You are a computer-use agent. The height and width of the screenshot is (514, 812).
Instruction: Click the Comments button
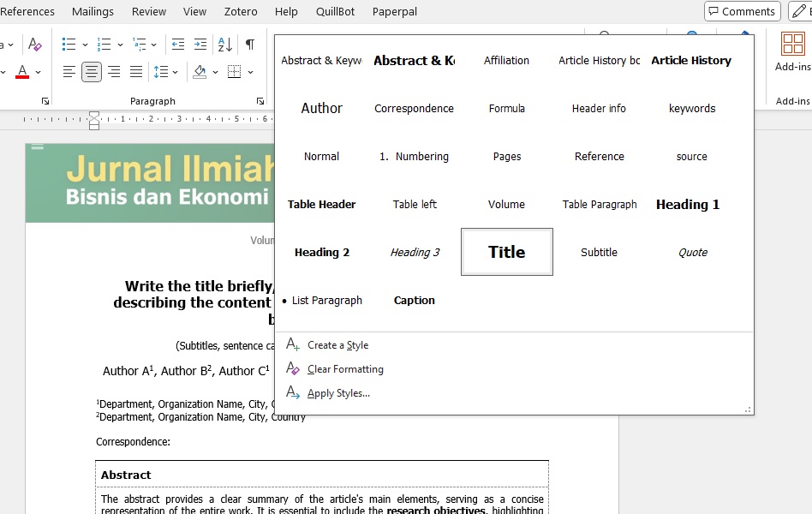tap(742, 11)
